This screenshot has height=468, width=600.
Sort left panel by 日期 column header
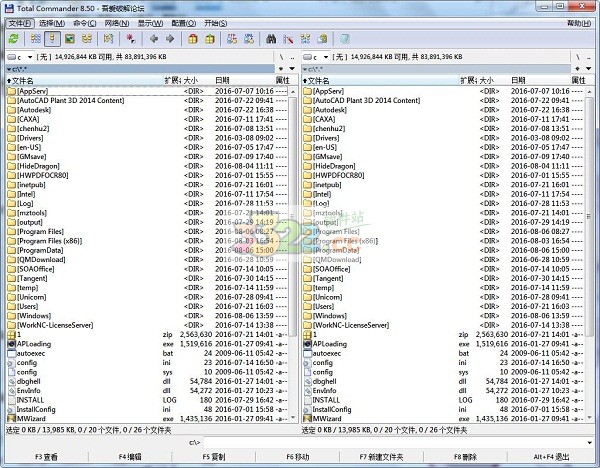click(x=243, y=80)
